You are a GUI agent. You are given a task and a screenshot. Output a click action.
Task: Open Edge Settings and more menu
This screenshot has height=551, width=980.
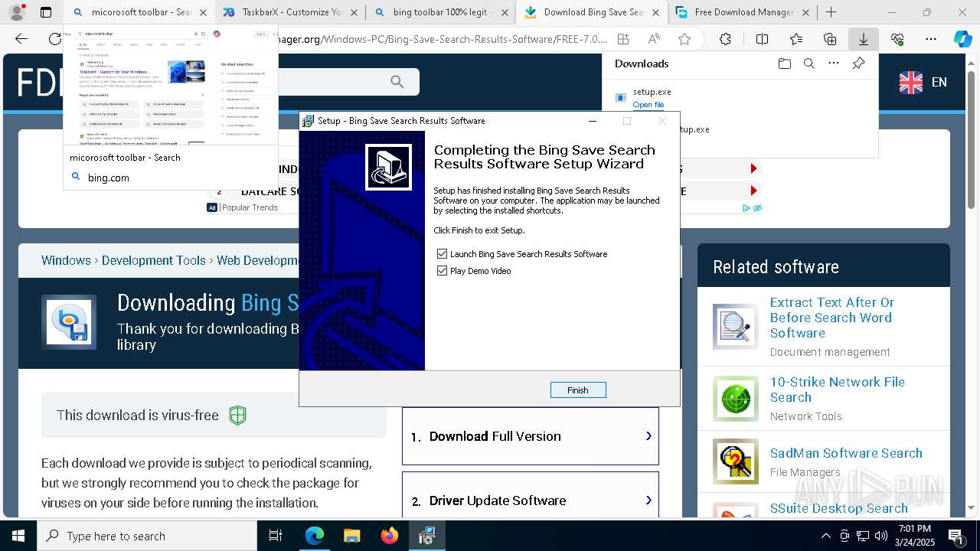pyautogui.click(x=931, y=39)
